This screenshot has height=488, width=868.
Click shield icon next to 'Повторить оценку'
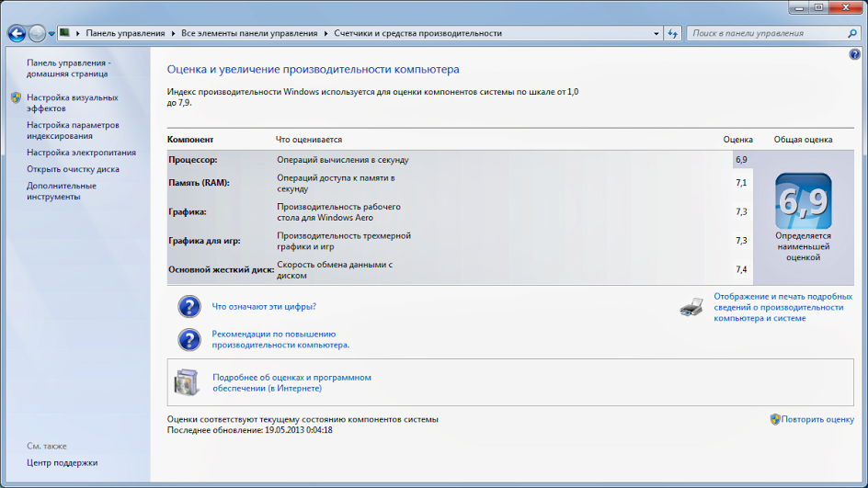tap(775, 419)
